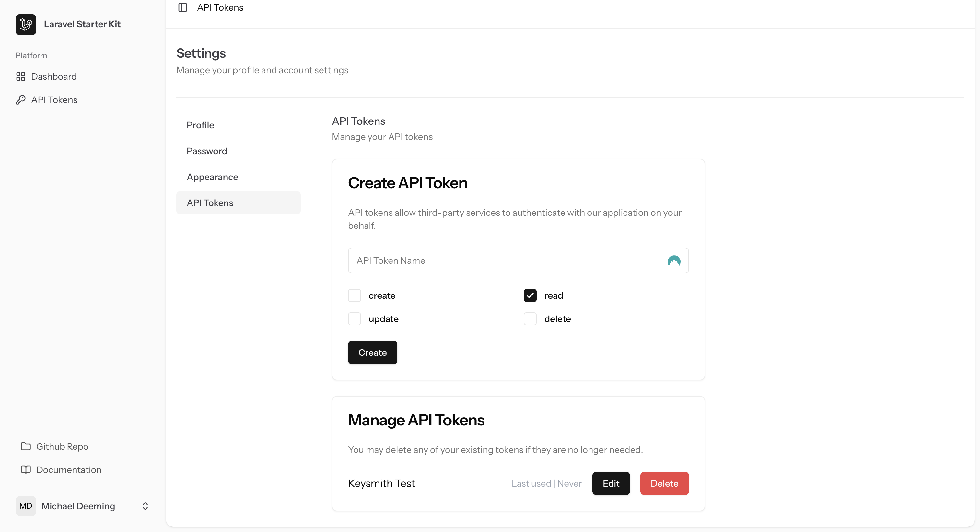The height and width of the screenshot is (532, 980).
Task: Open the Appearance settings tab
Action: (x=212, y=177)
